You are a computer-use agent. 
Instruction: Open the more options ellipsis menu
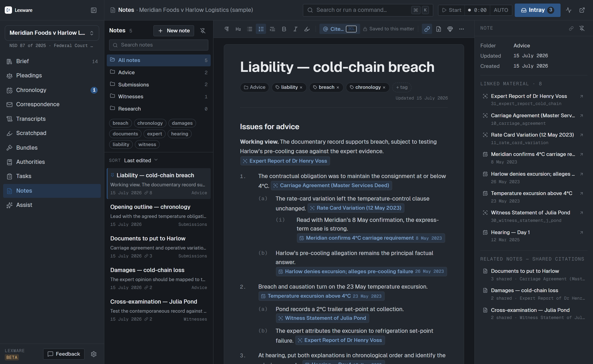[x=461, y=29]
